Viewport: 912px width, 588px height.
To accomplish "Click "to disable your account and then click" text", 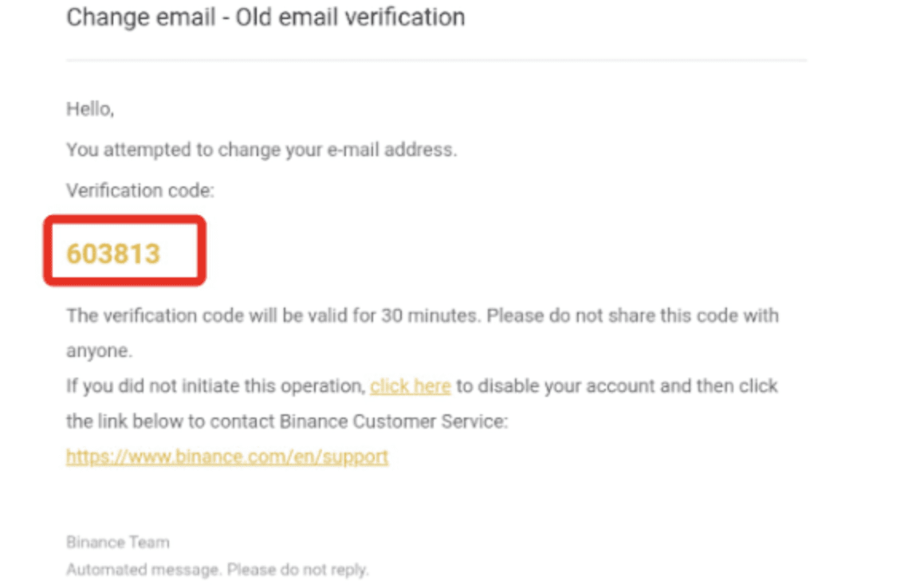I will coord(617,386).
